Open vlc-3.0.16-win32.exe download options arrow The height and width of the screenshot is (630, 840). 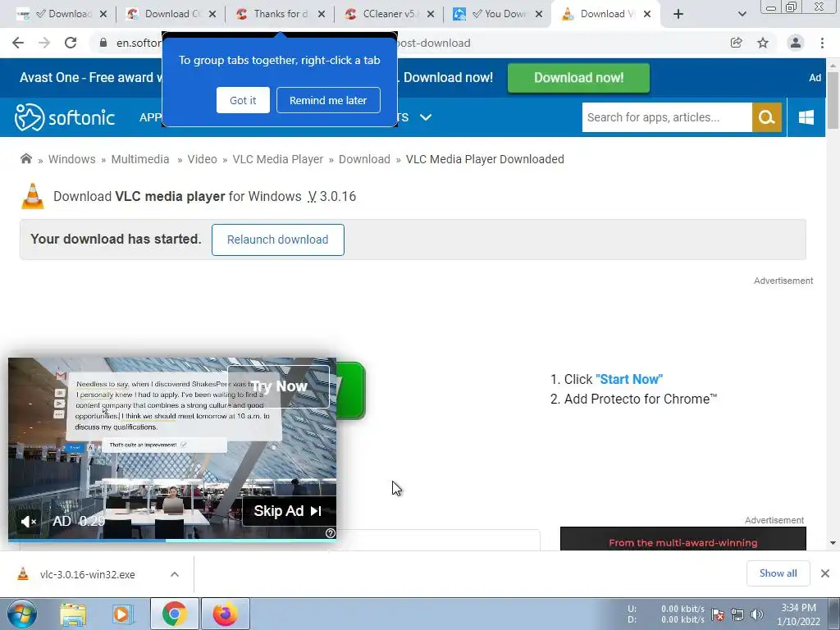tap(175, 574)
